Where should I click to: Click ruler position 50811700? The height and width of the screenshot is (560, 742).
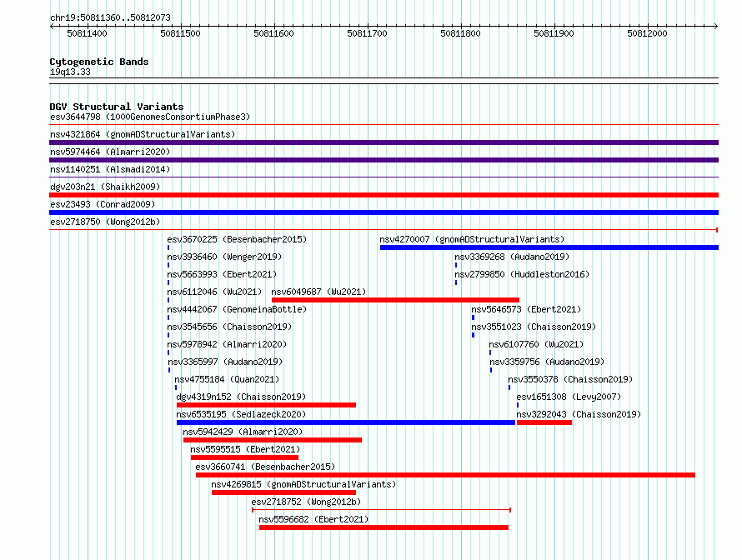[x=367, y=33]
